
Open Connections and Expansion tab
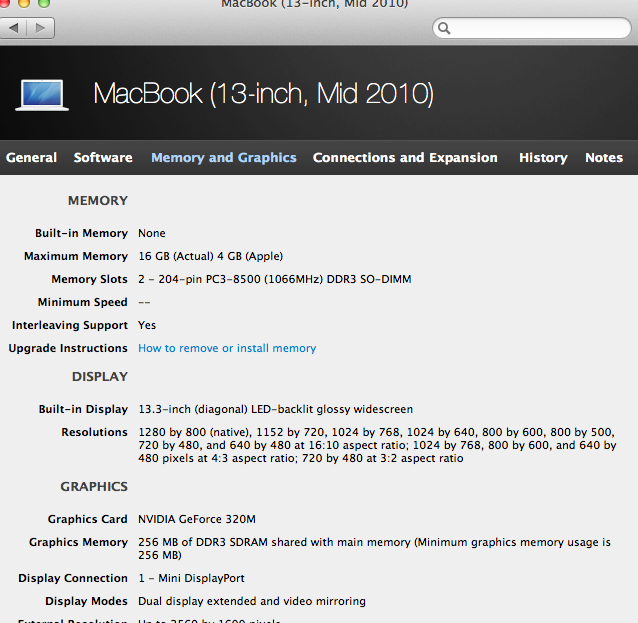coord(405,158)
